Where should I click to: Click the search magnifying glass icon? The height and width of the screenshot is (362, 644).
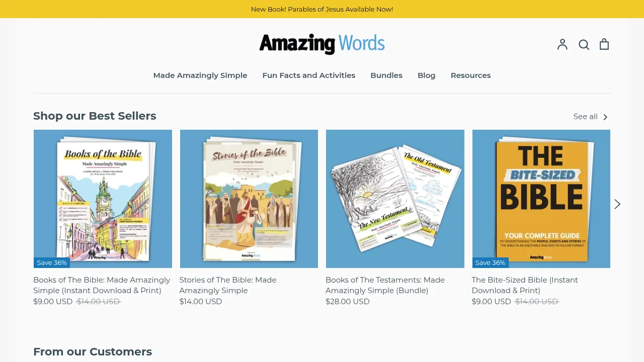[x=584, y=44]
